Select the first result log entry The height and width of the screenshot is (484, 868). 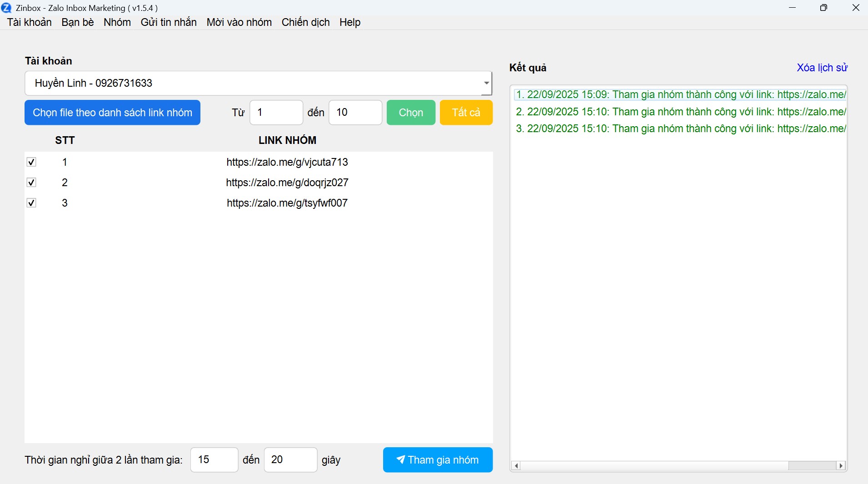click(x=679, y=94)
